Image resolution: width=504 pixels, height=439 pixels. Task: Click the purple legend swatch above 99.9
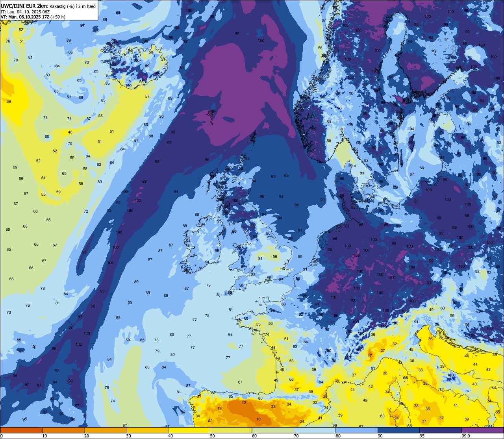pyautogui.click(x=482, y=430)
